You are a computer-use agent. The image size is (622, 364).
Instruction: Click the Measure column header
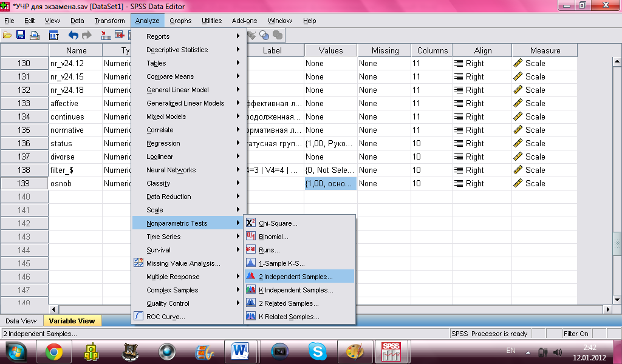coord(545,50)
